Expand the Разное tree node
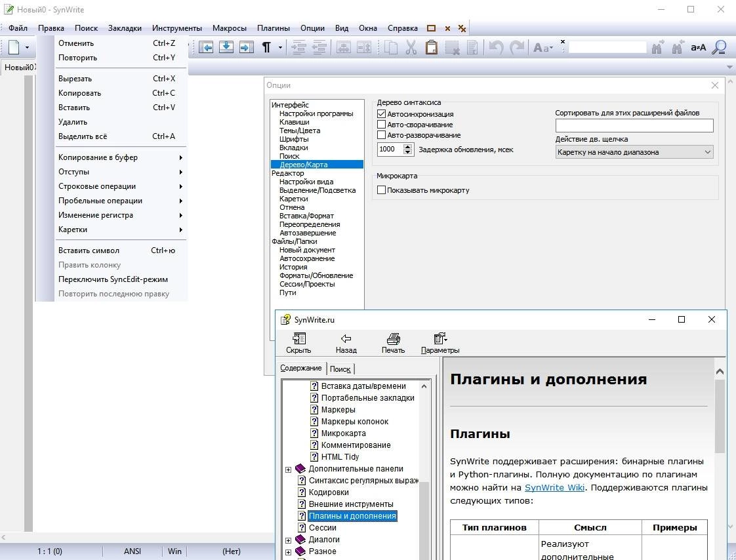This screenshot has height=560, width=736. coord(288,552)
